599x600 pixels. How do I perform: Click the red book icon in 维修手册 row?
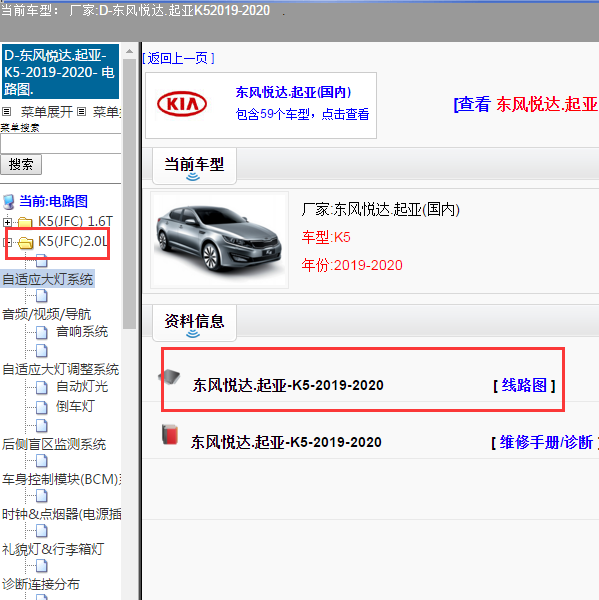[x=170, y=435]
